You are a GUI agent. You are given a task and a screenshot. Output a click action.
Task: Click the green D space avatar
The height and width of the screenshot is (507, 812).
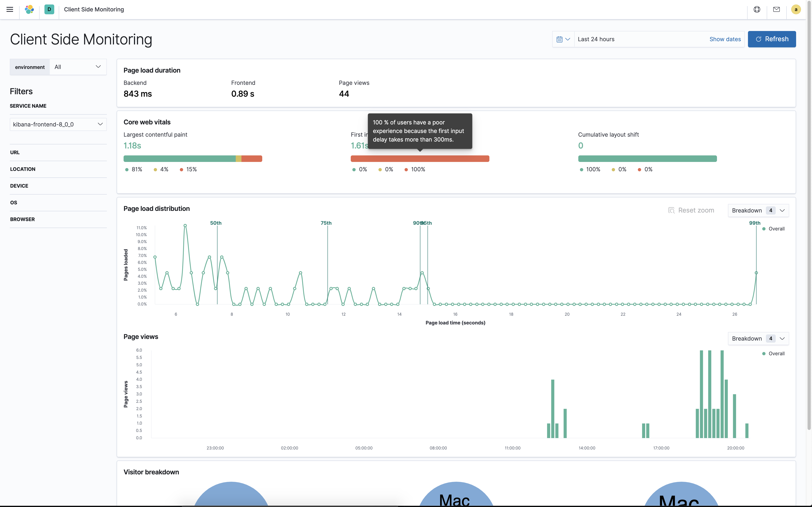[x=49, y=9]
